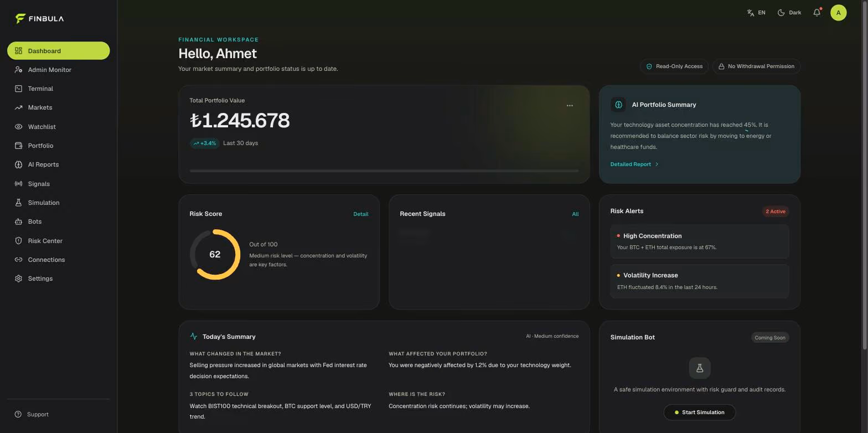Open the Detailed Report link
Viewport: 868px width, 433px height.
tap(634, 164)
